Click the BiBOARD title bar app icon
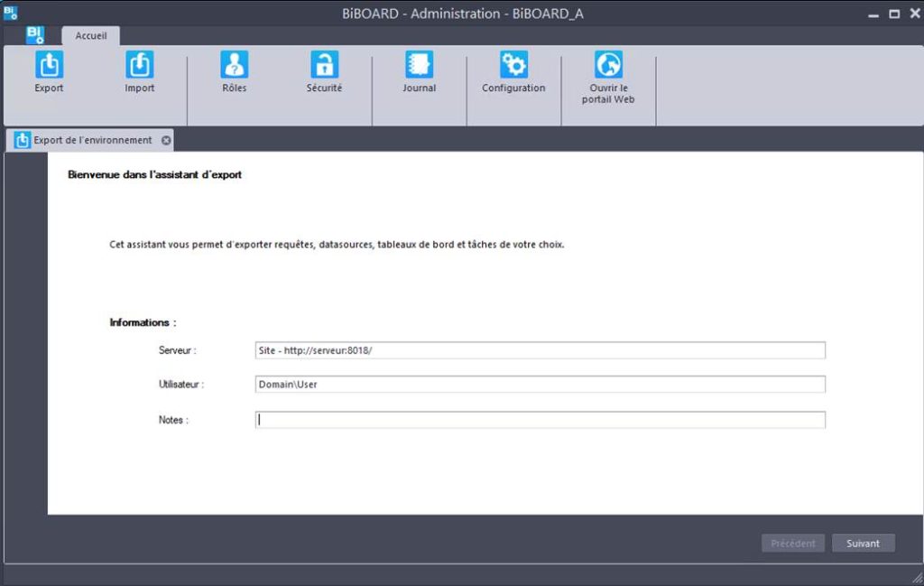The height and width of the screenshot is (586, 924). coord(10,13)
